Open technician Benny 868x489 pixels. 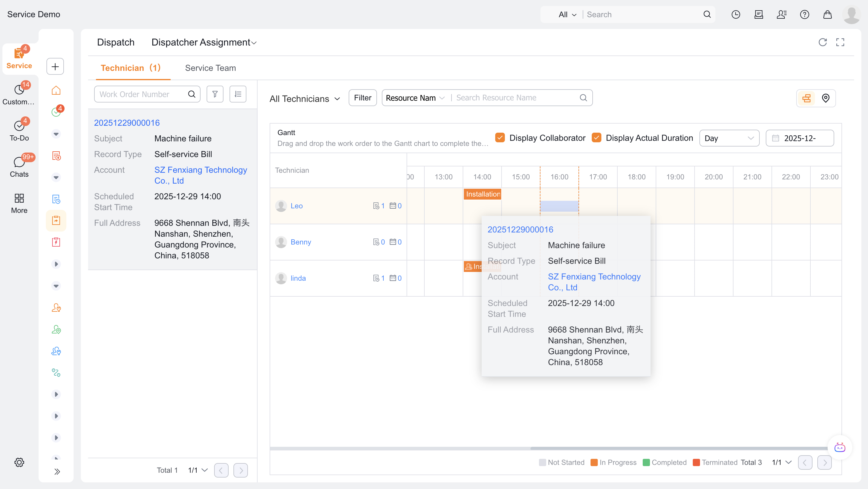(301, 242)
